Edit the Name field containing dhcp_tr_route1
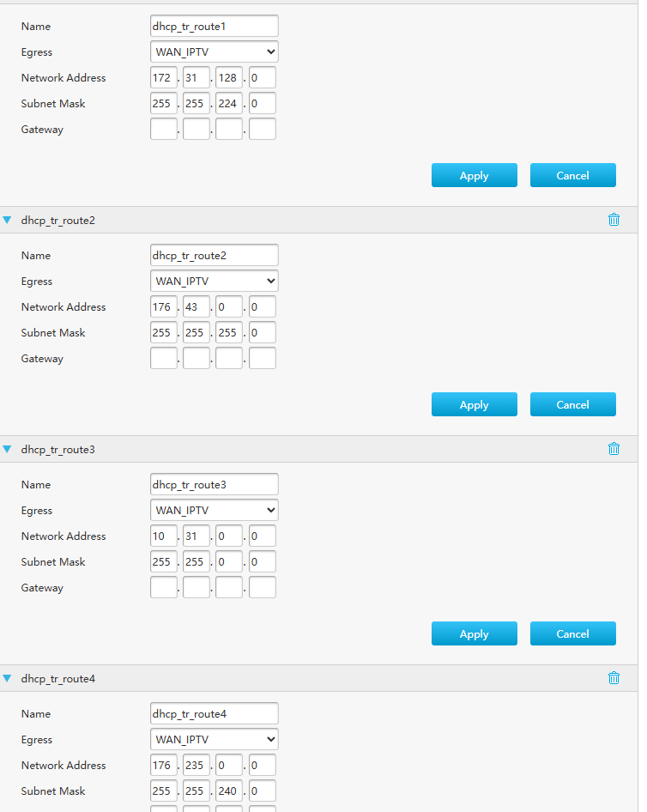The image size is (647, 812). 215,26
